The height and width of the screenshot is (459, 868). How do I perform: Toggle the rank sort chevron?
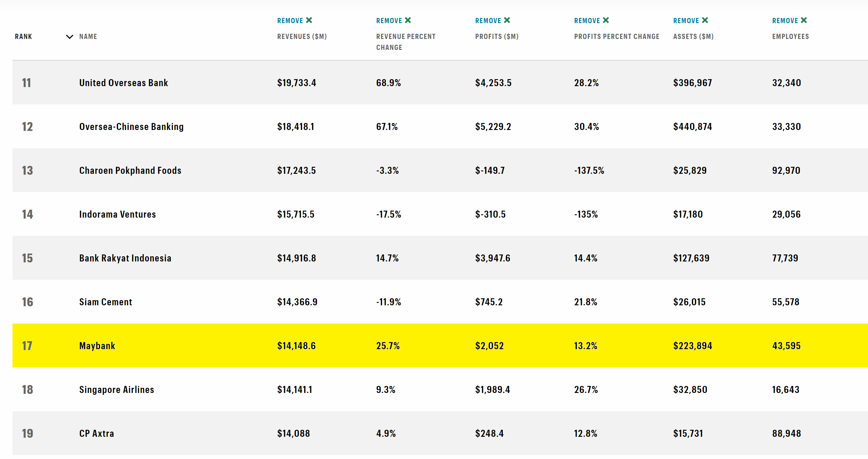tap(69, 37)
